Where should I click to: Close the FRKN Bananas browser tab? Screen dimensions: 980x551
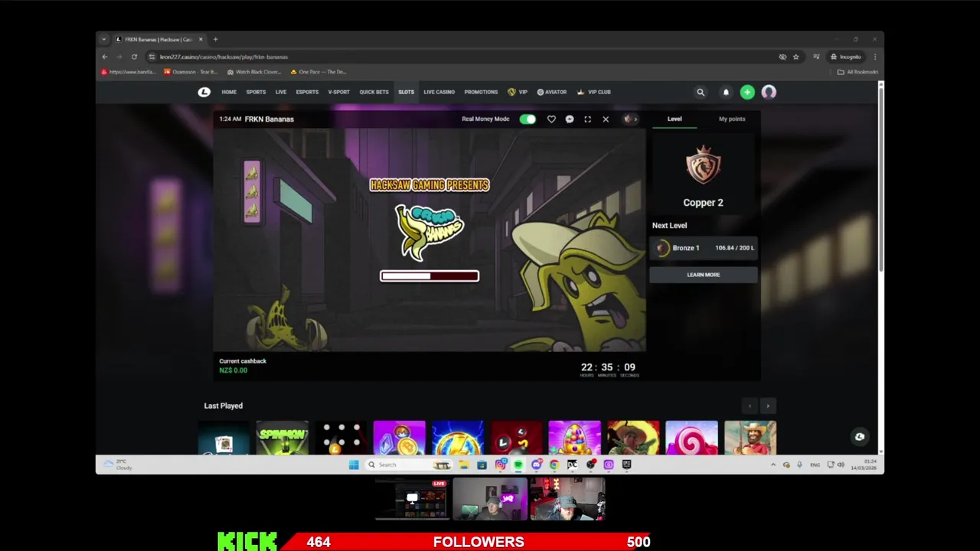tap(201, 39)
